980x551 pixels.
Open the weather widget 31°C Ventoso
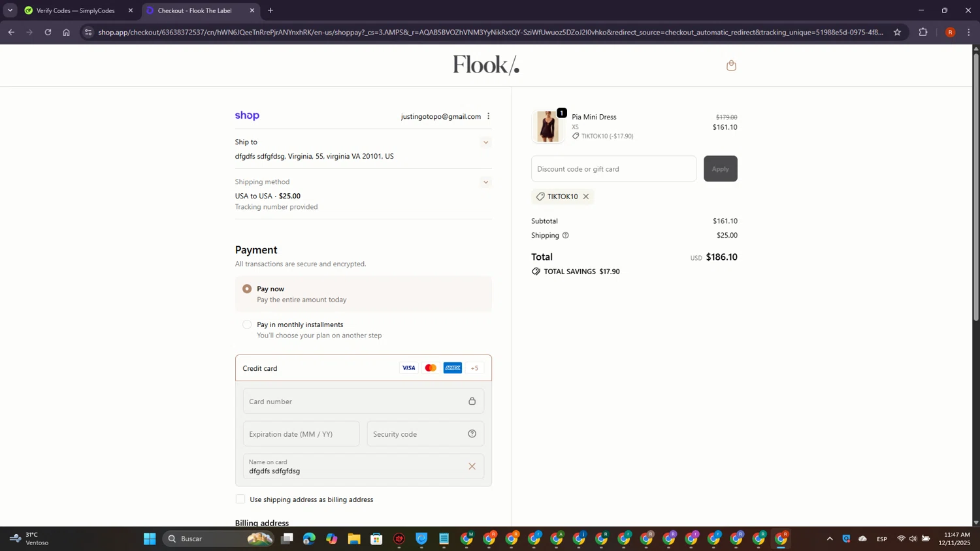(29, 539)
